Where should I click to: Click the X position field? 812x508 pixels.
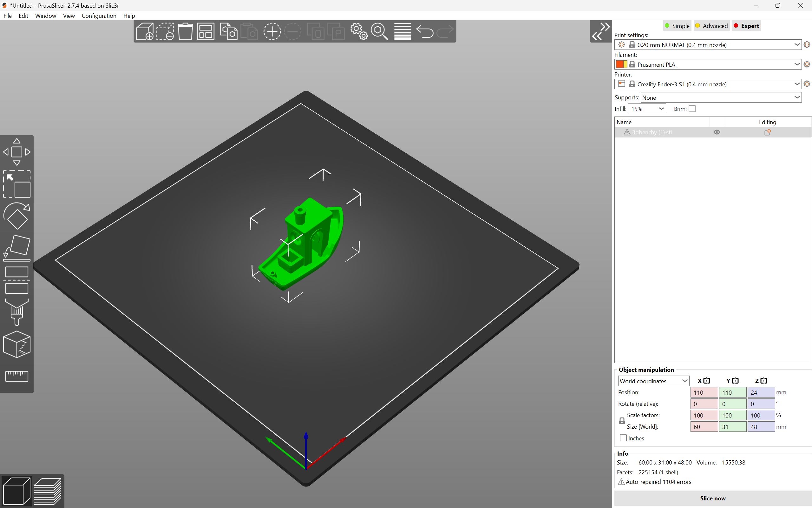[704, 392]
